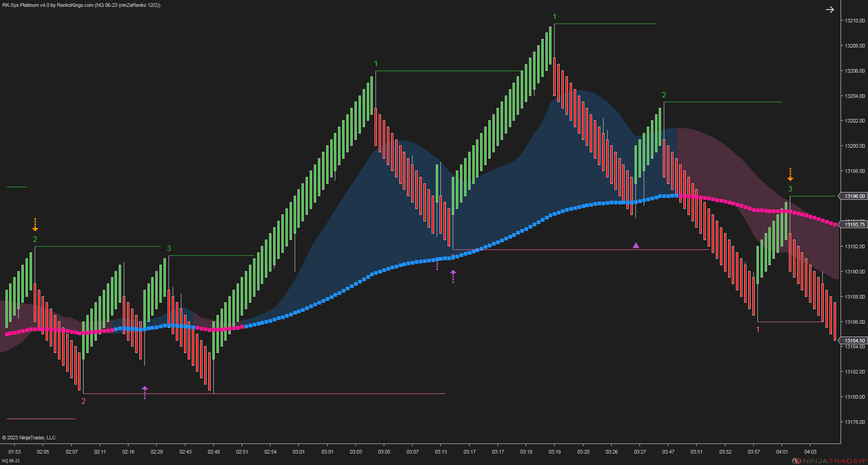Click the purple up arrow nearest 03:13
The image size is (868, 465).
[453, 276]
